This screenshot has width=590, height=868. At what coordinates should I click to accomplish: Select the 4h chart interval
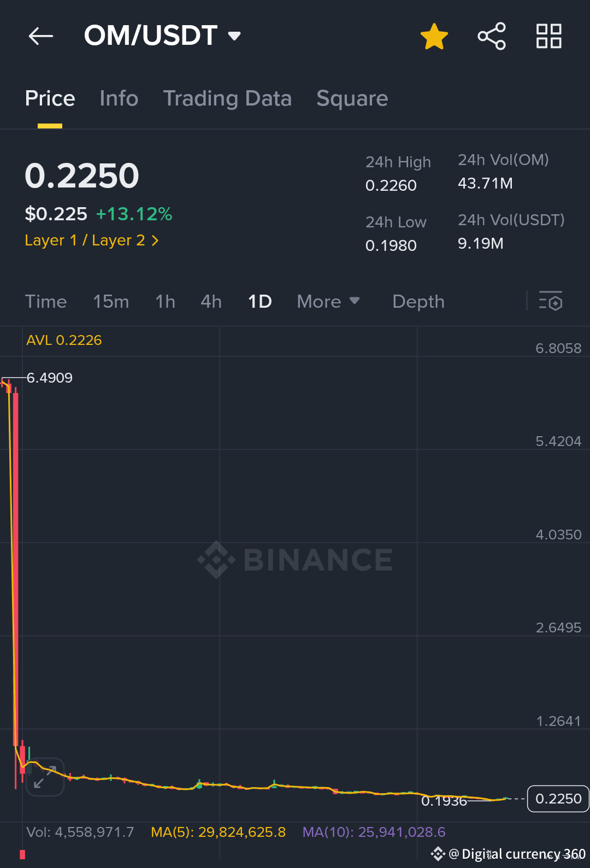point(211,301)
